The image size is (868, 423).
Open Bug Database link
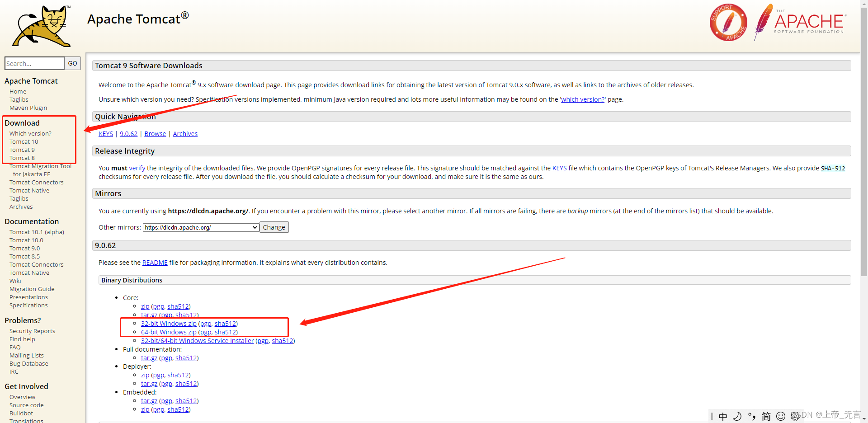pyautogui.click(x=28, y=363)
